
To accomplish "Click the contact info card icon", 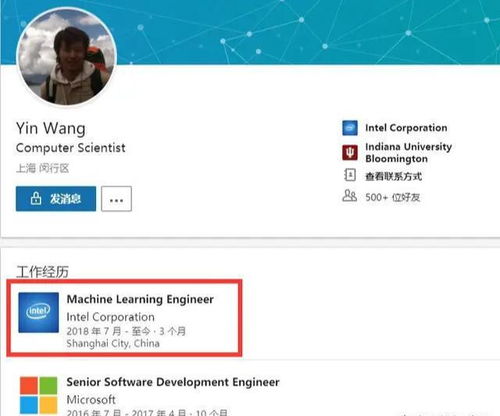I will 350,175.
